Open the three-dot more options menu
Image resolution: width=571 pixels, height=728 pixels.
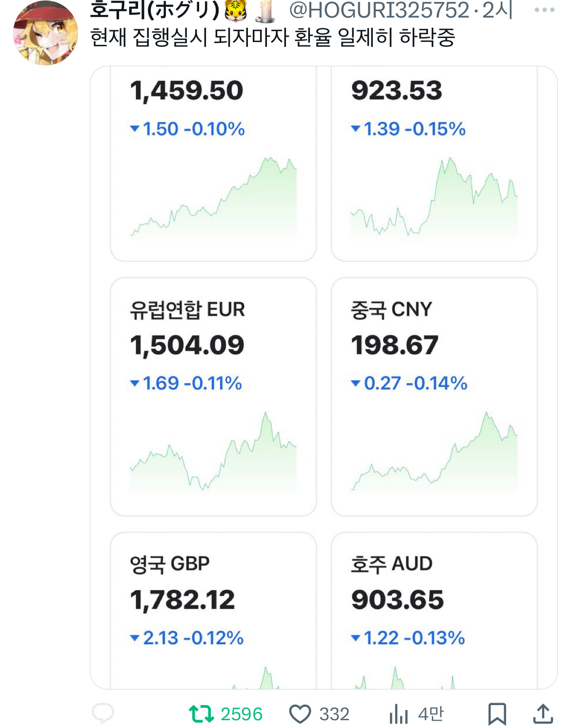pyautogui.click(x=544, y=10)
